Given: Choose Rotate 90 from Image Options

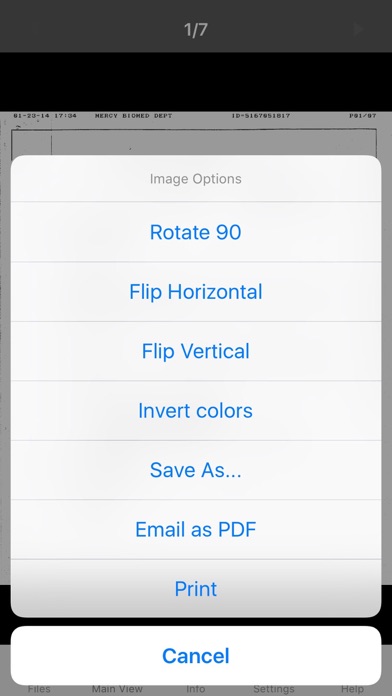Looking at the screenshot, I should (x=196, y=232).
